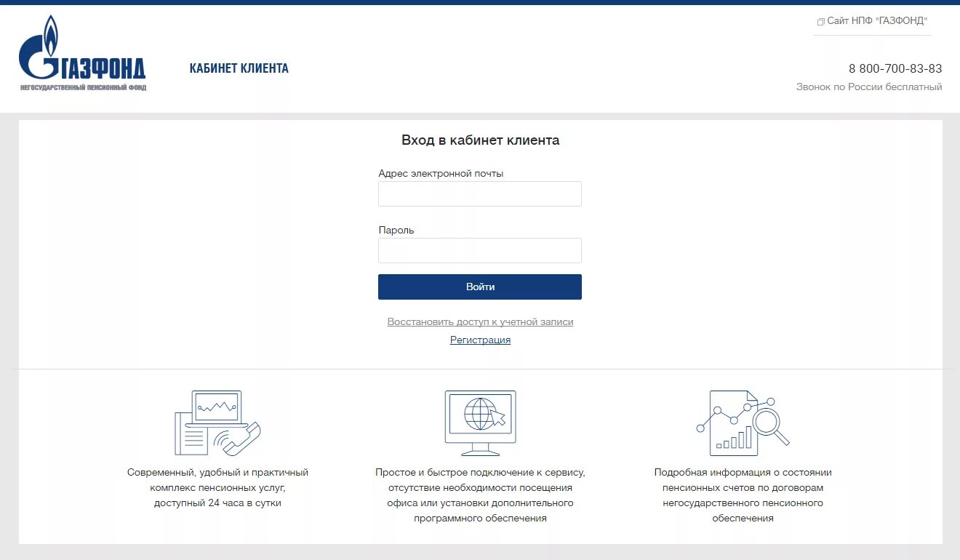Open the external link icon beside Сайт НПФ

click(821, 22)
